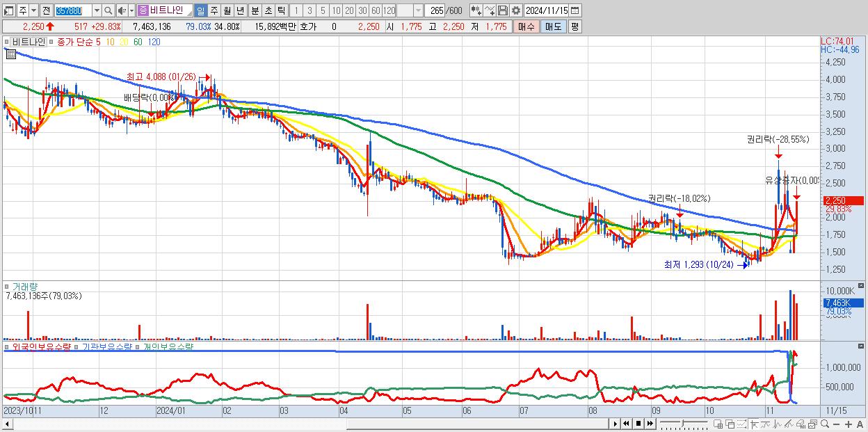
Task: Play the chart replay
Action: [615, 424]
